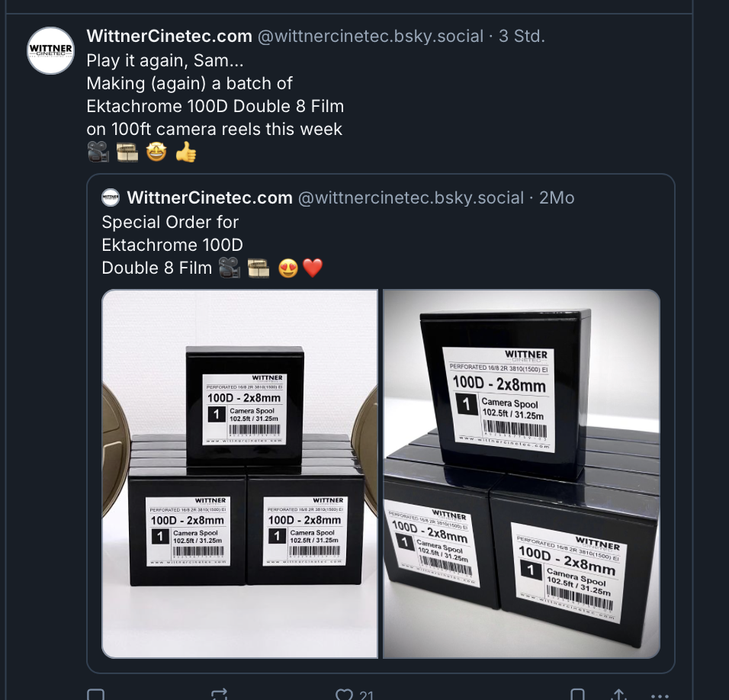Open the small avatar in the quoted post

point(111,197)
